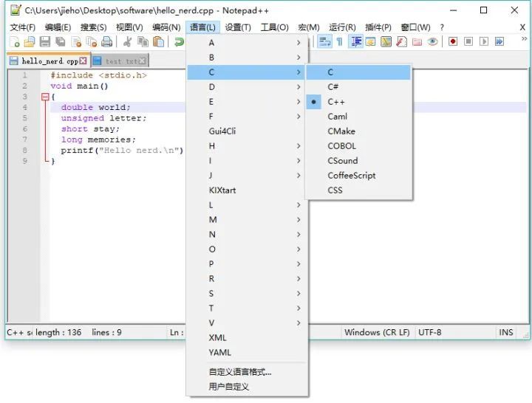Close the open 语言(L) menu
The width and height of the screenshot is (532, 403).
pyautogui.click(x=202, y=27)
